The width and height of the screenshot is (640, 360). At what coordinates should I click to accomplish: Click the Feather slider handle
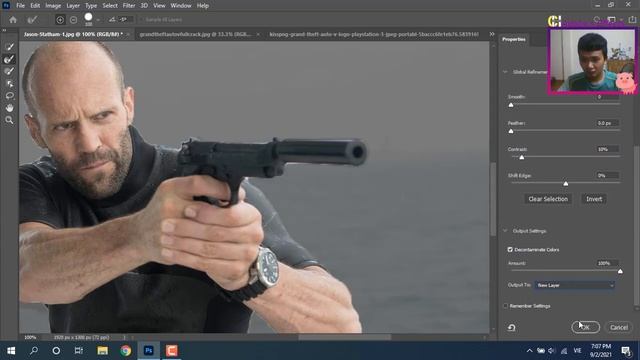511,131
